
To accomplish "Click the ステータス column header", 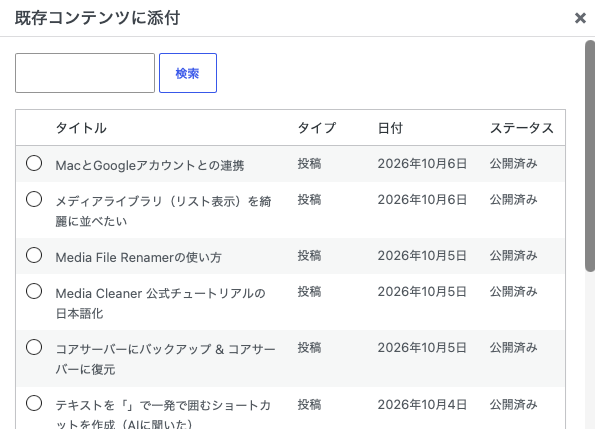I will (x=522, y=128).
